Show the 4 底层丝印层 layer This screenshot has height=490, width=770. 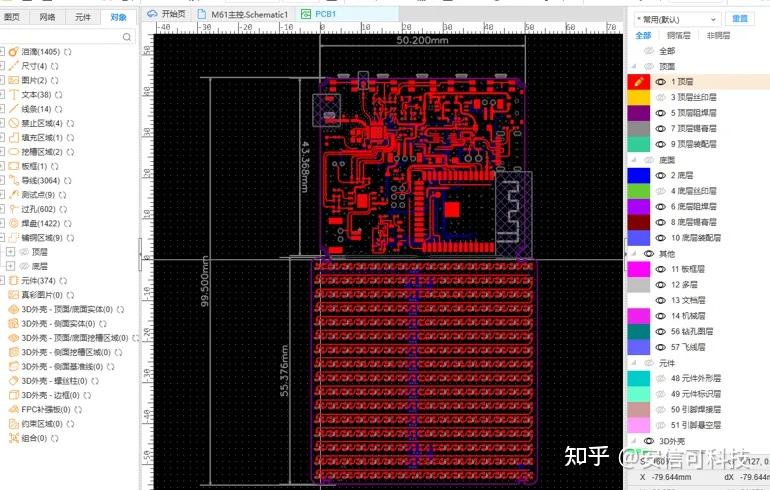click(661, 191)
